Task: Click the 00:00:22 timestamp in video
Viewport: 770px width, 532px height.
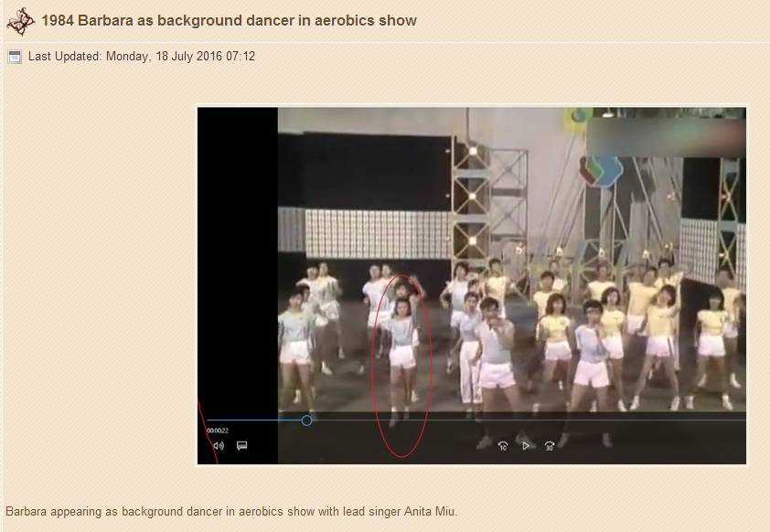Action: click(218, 431)
